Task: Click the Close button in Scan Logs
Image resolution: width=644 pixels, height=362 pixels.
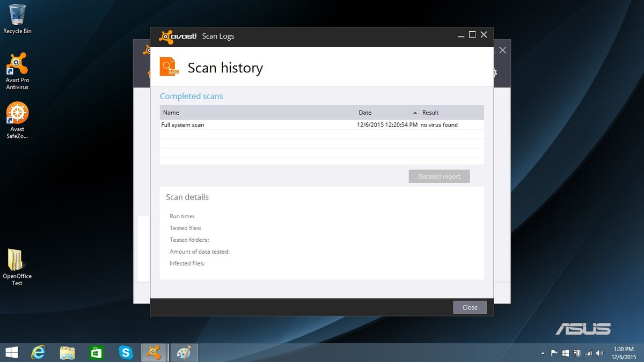Action: [470, 307]
